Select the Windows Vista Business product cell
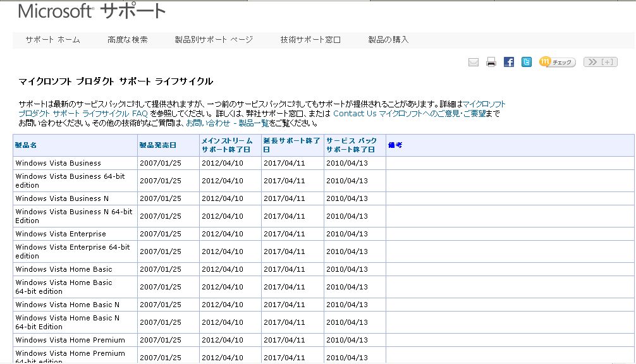This screenshot has width=636, height=364. click(x=75, y=163)
